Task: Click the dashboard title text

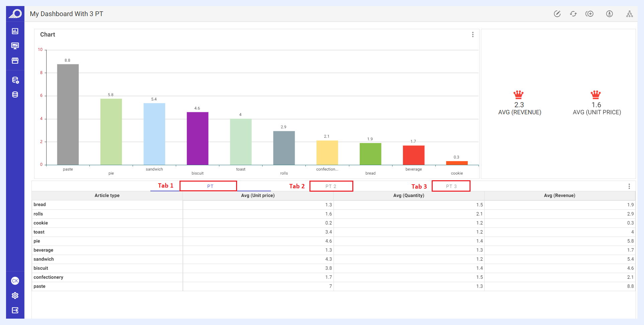Action: click(66, 14)
